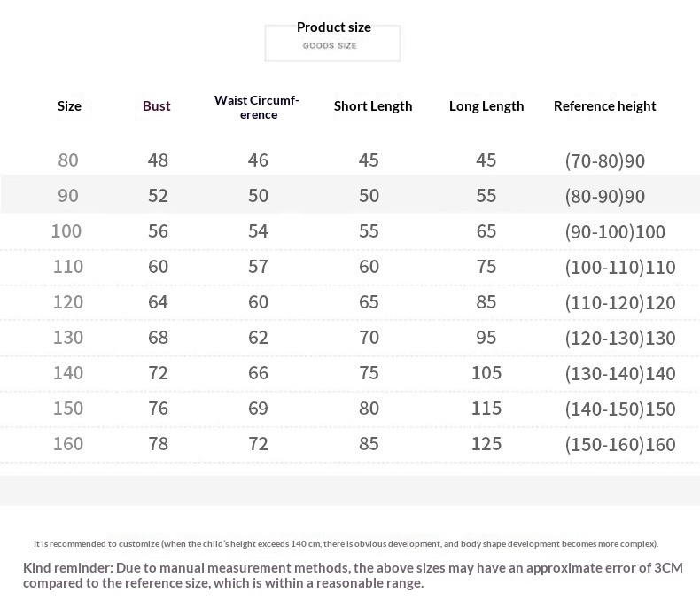Screen dimensions: 700x608
Task: Click the Bust column header
Action: pyautogui.click(x=156, y=106)
